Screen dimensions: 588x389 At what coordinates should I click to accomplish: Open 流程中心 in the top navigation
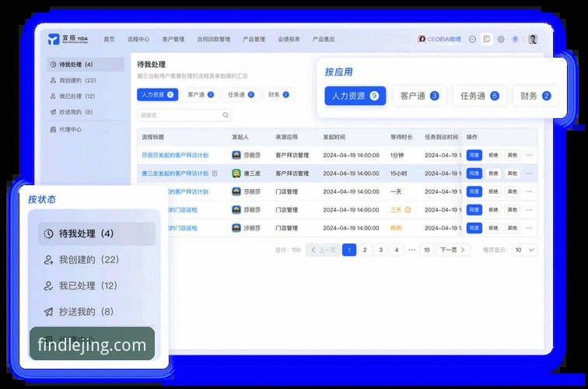pos(138,39)
